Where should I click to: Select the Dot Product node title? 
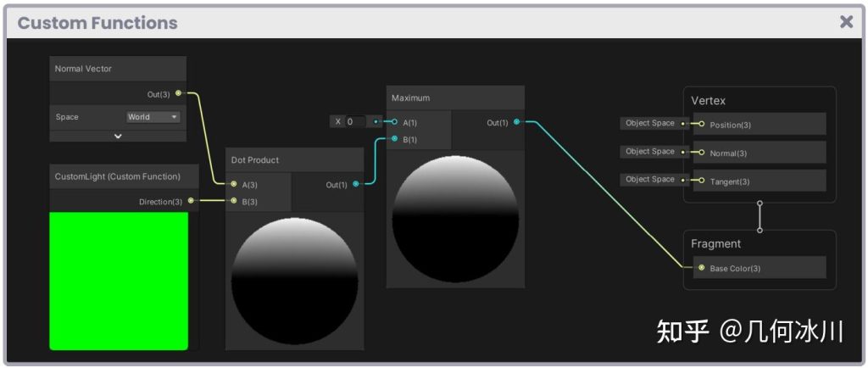(255, 160)
